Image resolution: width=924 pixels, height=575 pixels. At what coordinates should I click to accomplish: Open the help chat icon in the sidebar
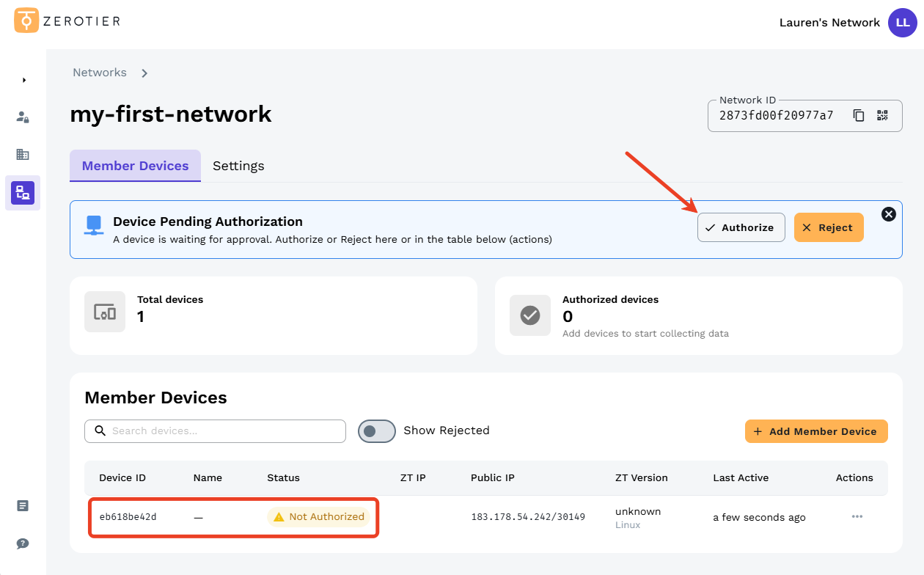coord(22,543)
